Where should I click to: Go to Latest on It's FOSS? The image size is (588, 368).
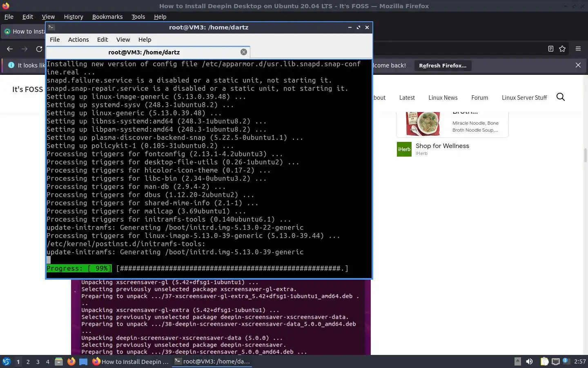point(407,98)
